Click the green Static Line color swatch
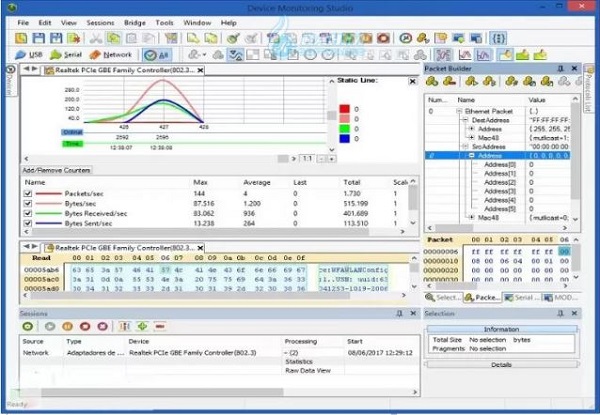The height and width of the screenshot is (415, 600). click(x=344, y=129)
